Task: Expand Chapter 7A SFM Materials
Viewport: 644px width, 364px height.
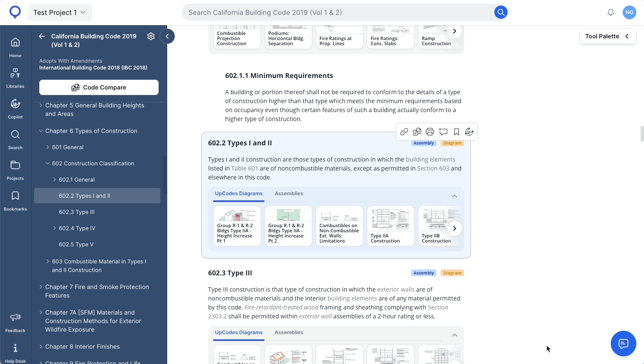Action: coord(41,312)
